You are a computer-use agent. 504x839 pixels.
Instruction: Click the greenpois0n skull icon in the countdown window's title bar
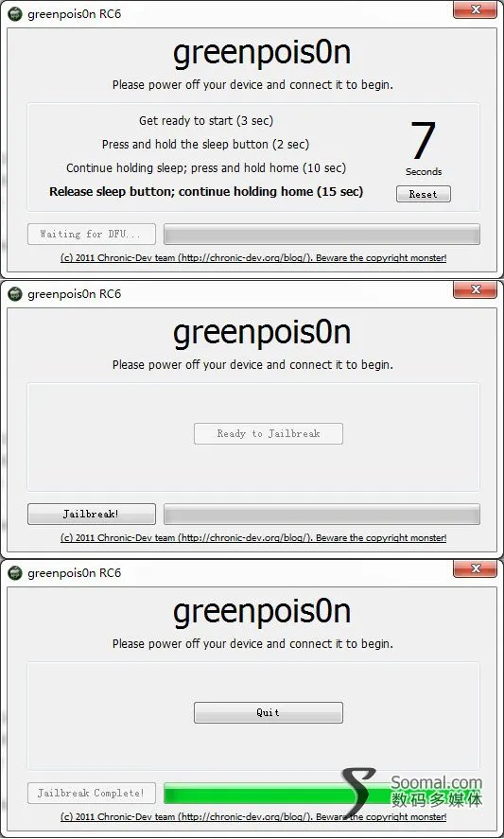[15, 14]
